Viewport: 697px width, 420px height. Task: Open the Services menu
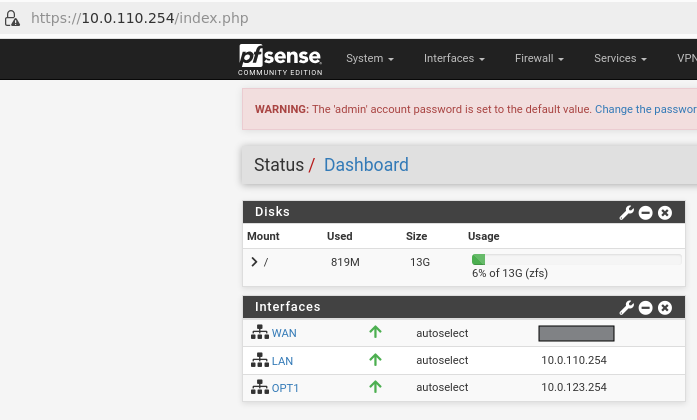pyautogui.click(x=620, y=59)
